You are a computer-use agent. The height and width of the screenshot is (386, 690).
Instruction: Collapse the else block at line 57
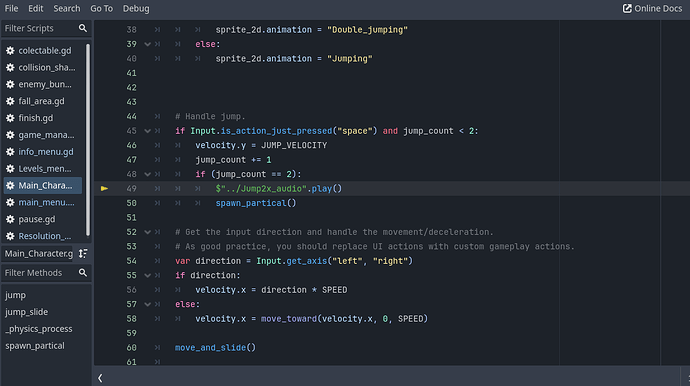(147, 304)
